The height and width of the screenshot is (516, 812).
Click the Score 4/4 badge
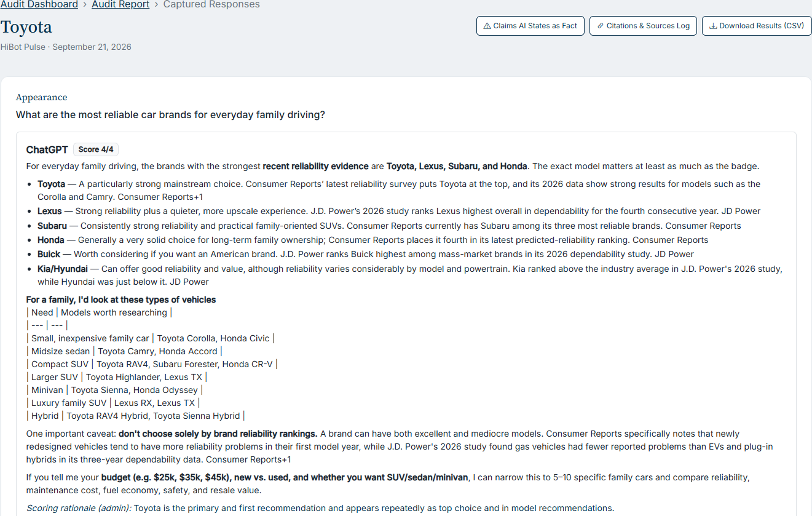click(96, 149)
